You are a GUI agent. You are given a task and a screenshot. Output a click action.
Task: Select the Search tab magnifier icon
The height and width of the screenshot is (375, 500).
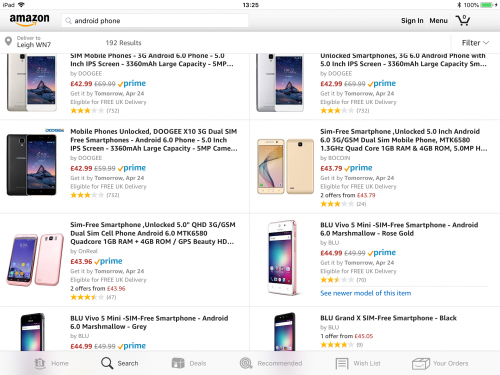[107, 363]
